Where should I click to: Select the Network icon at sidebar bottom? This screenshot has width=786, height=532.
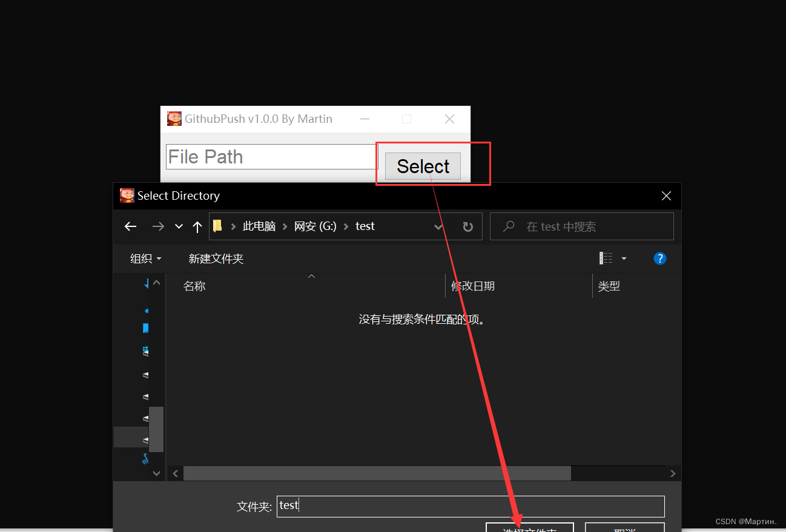[145, 459]
